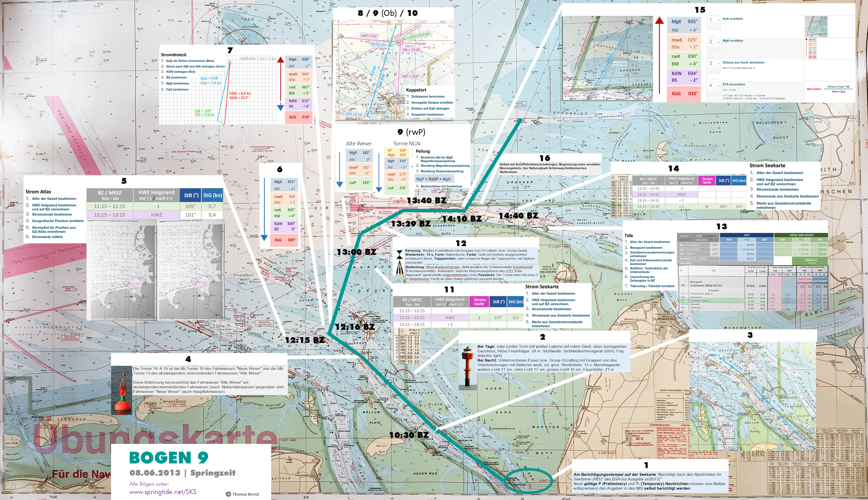Click the Peilung heading in box 9
This screenshot has height=500, width=868.
click(423, 151)
